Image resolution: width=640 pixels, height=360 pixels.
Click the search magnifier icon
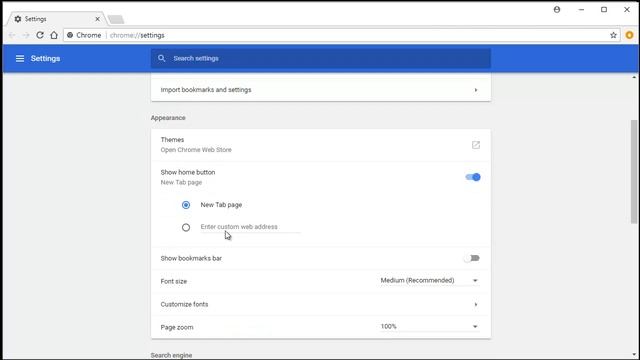pos(162,58)
